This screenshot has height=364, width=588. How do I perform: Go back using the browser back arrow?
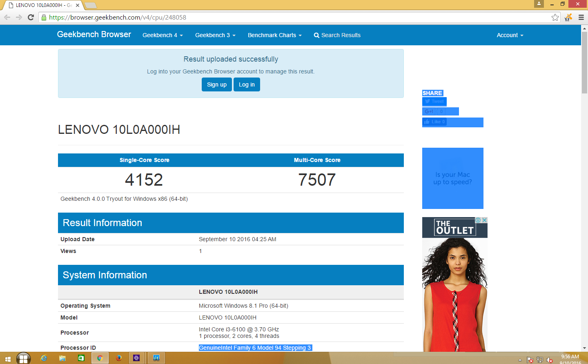[x=7, y=17]
